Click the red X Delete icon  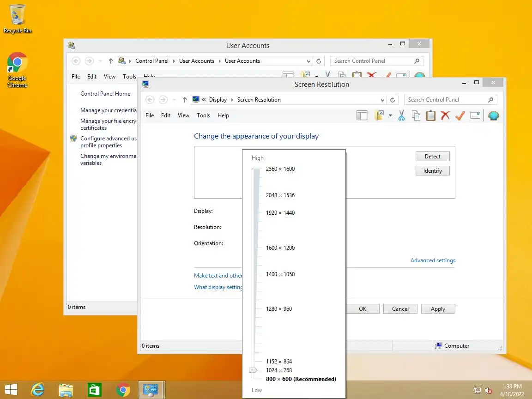(445, 116)
